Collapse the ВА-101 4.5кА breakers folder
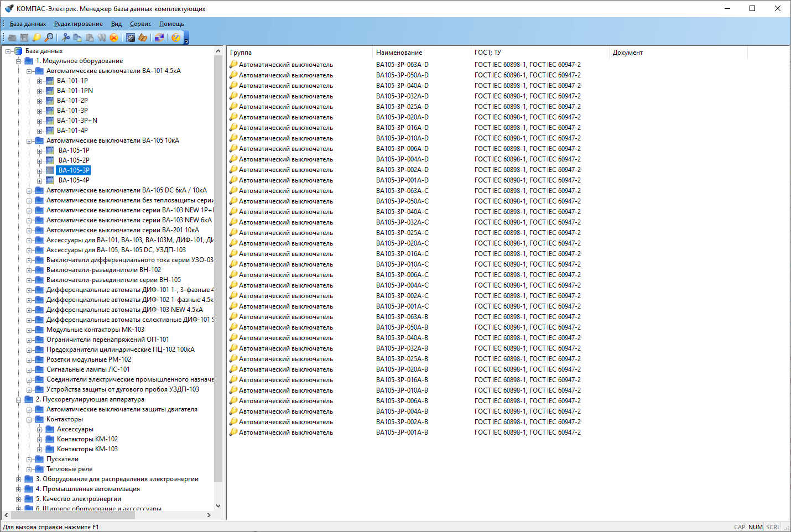 pos(29,71)
